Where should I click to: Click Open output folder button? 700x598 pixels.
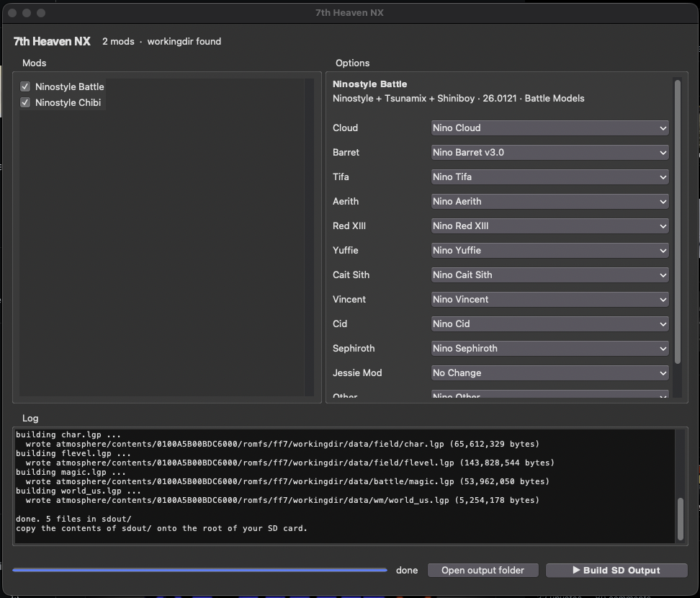pos(483,571)
